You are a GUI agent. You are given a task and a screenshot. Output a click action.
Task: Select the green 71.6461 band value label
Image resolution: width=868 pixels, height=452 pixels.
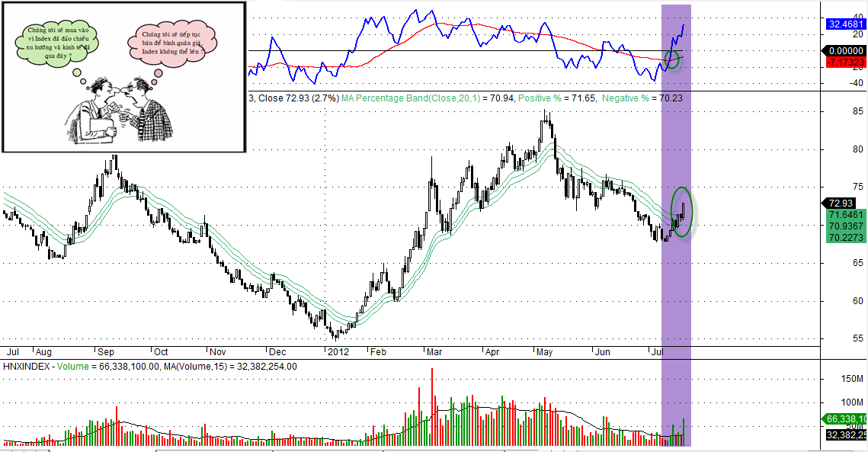coord(846,214)
